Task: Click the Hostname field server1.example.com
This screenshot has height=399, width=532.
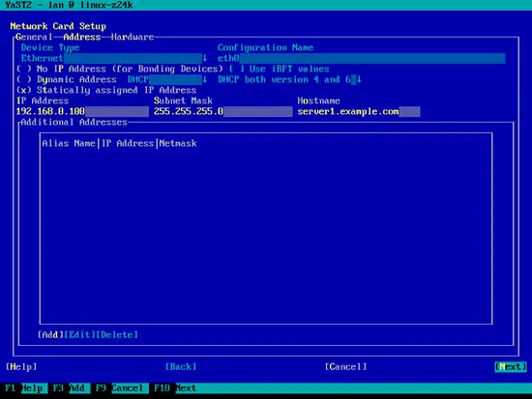Action: 359,111
